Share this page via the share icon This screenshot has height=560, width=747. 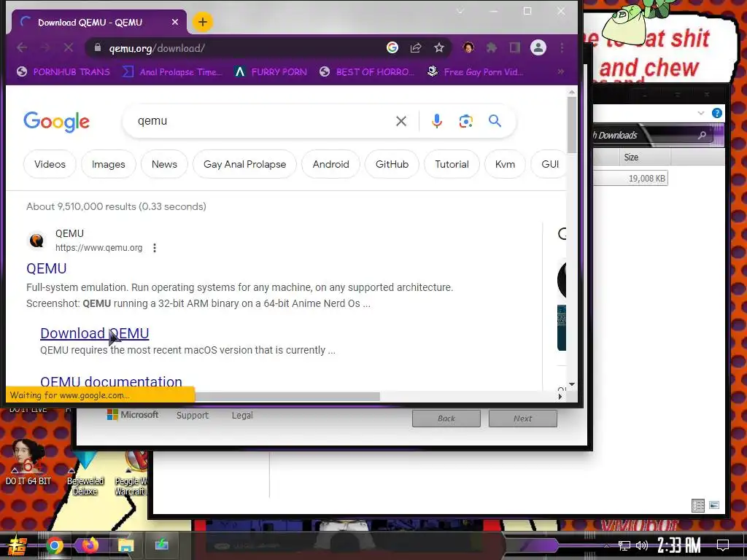[x=416, y=47]
